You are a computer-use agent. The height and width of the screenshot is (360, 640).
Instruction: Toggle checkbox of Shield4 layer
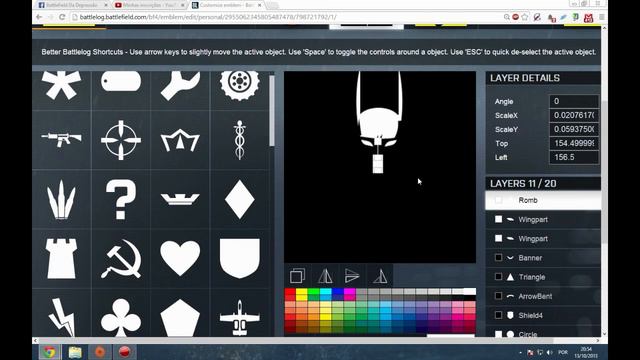[x=498, y=315]
